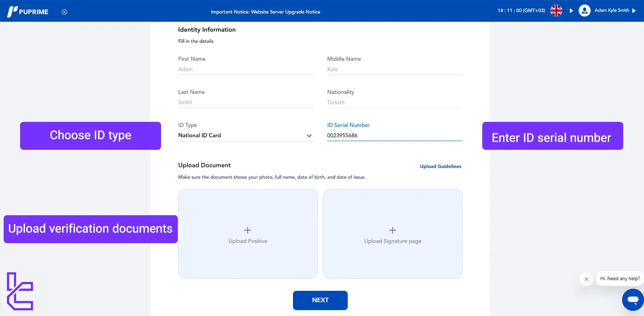The width and height of the screenshot is (644, 316).
Task: Open the ID Type dropdown
Action: [246, 135]
